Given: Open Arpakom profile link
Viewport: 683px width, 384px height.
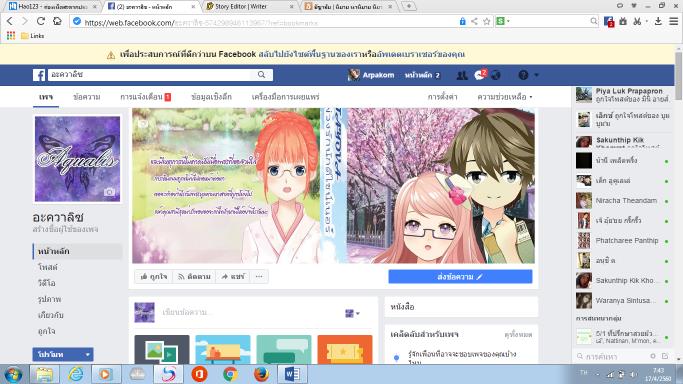Looking at the screenshot, I should tap(371, 75).
